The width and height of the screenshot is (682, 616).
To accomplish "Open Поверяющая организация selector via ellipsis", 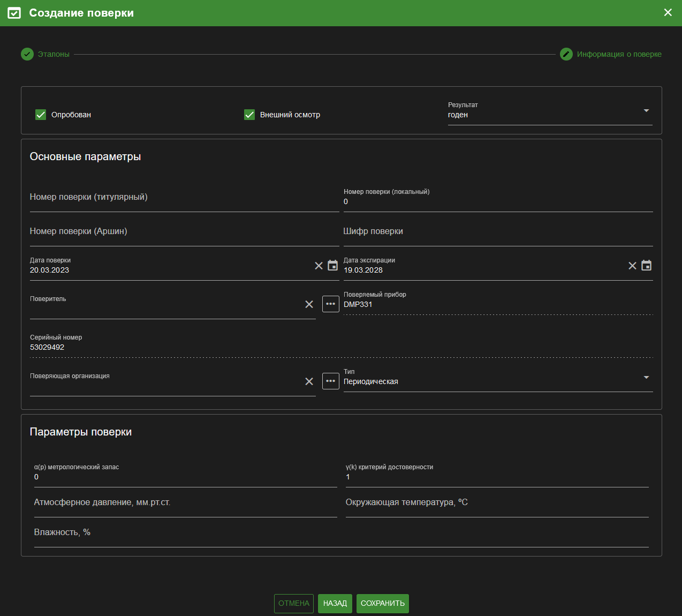I will (x=331, y=381).
